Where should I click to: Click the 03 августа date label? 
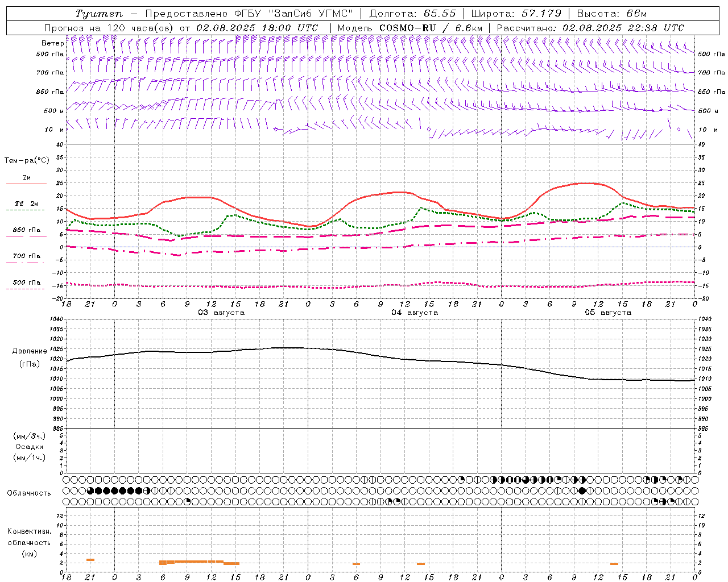[x=221, y=313]
